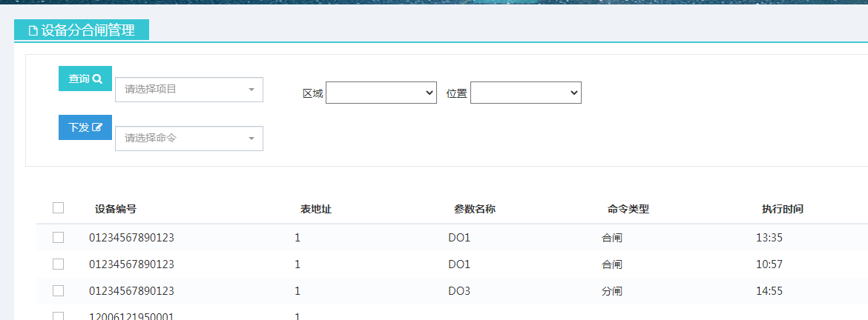Viewport: 868px width, 320px height.
Task: Click the 命令类型 column header
Action: [x=628, y=210]
